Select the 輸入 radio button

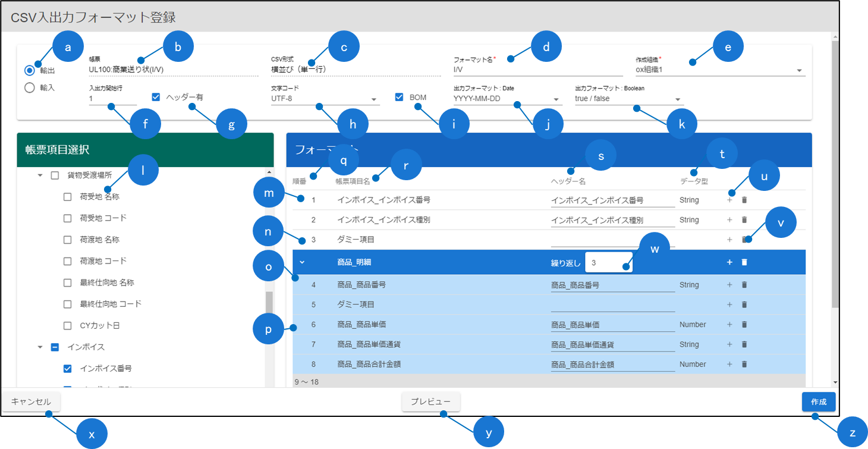coord(29,88)
